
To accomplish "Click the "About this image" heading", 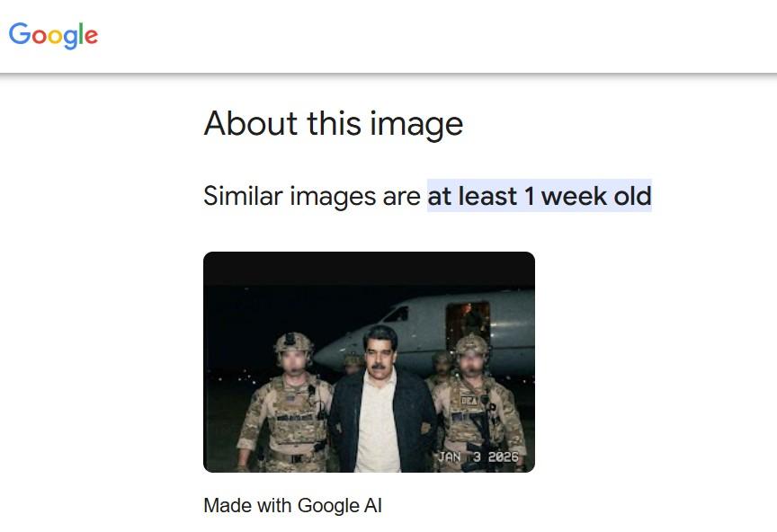I will [x=333, y=123].
